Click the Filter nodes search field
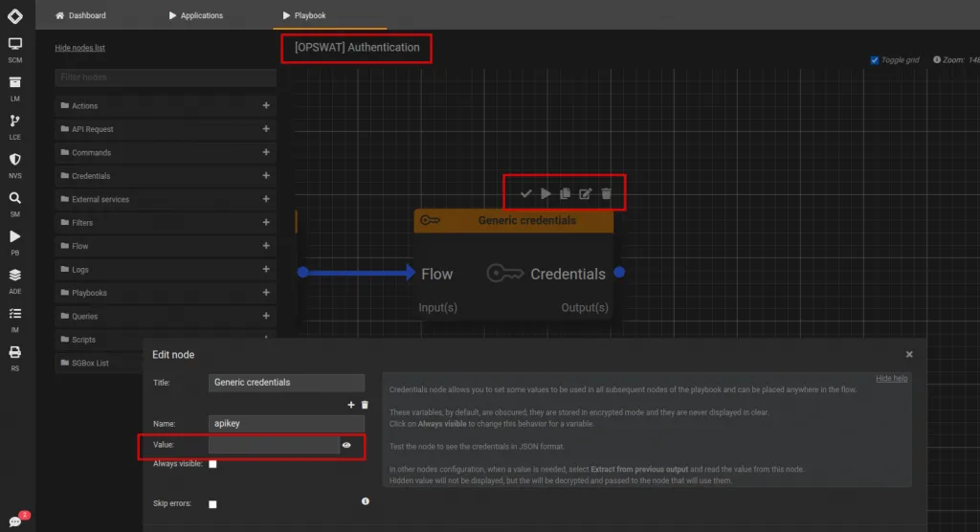This screenshot has width=980, height=532. tap(166, 78)
